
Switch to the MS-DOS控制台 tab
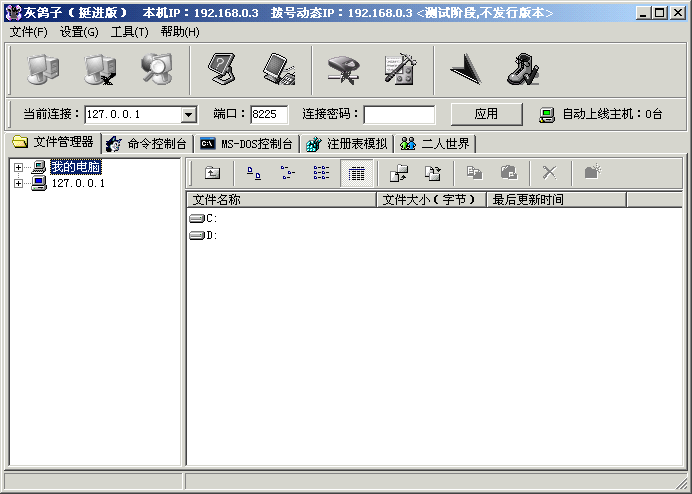pos(247,144)
